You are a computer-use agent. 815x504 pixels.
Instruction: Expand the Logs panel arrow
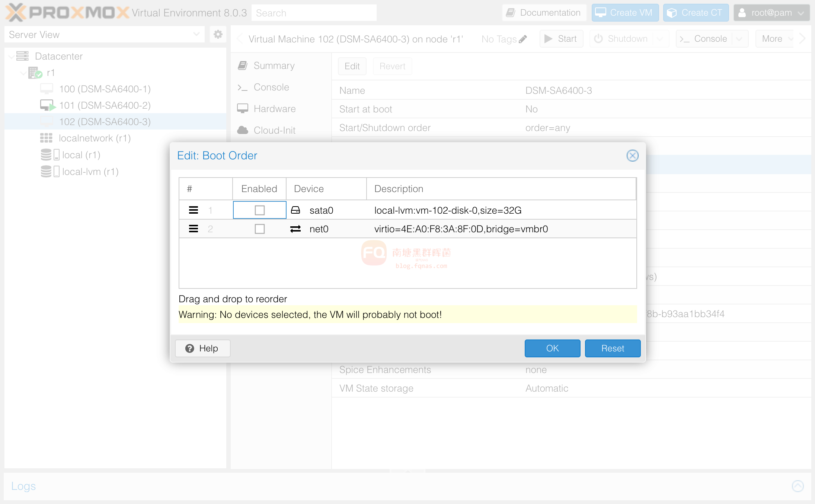pyautogui.click(x=798, y=486)
